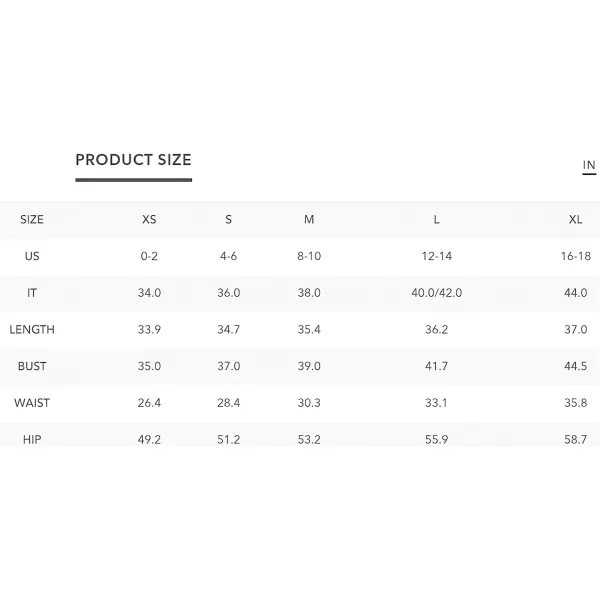Click the M size column header

point(309,219)
